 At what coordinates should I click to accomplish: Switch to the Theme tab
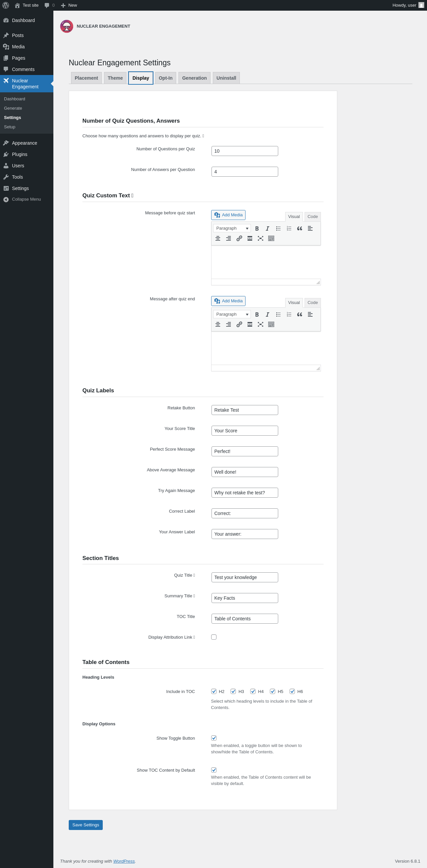(115, 78)
